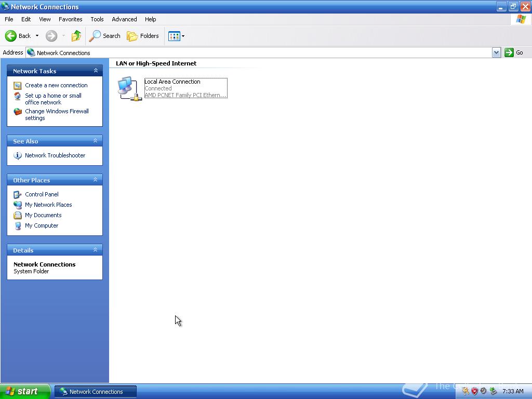Open Change Windows Firewall settings
The height and width of the screenshot is (399, 532).
click(57, 115)
